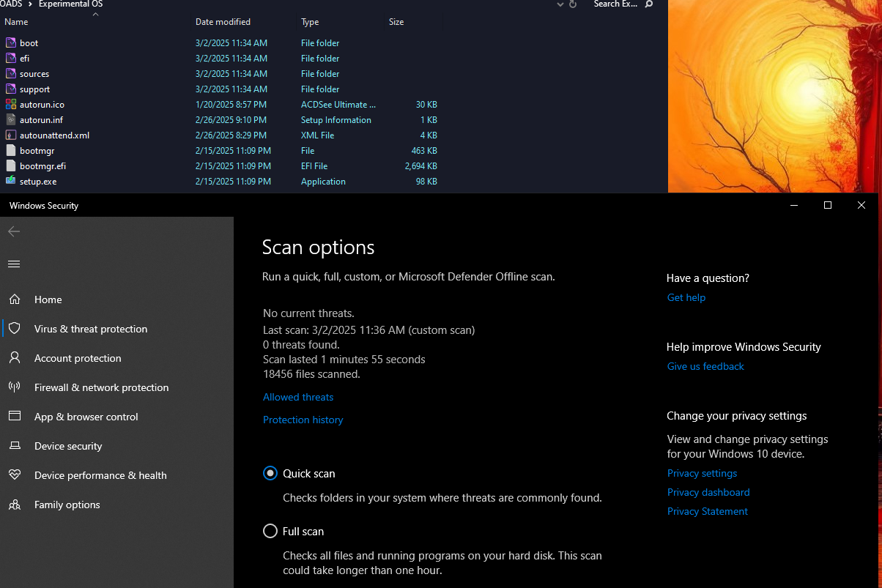Minimize the Windows Security window
This screenshot has width=882, height=588.
pyautogui.click(x=794, y=206)
